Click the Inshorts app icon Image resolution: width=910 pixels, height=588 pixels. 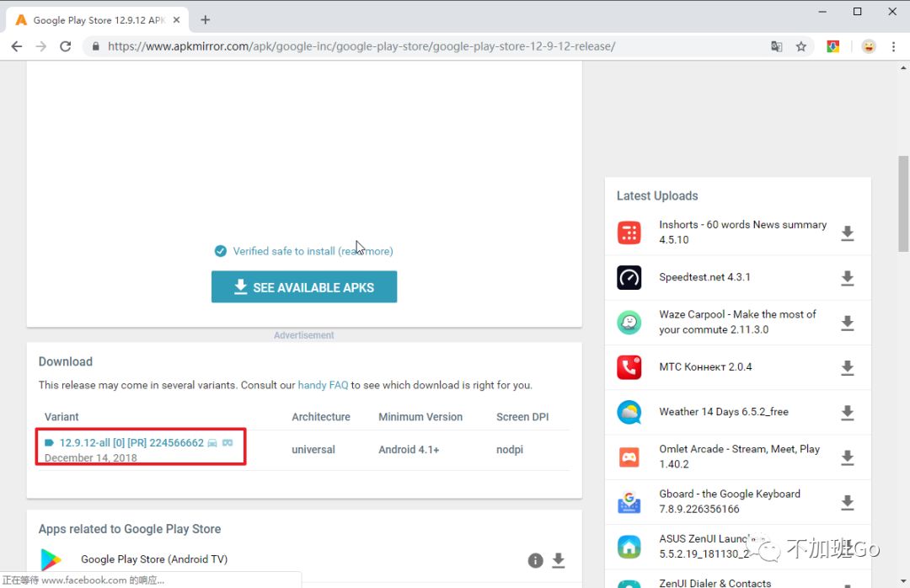point(629,233)
